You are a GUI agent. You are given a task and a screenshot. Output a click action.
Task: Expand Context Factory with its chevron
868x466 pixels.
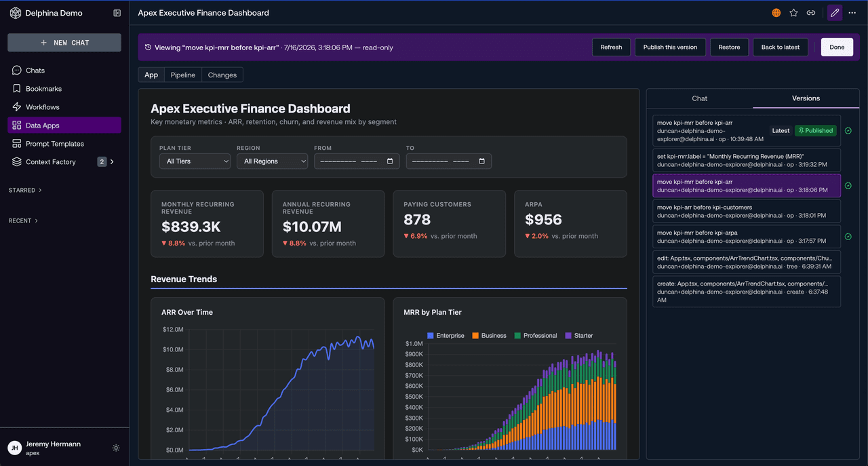[112, 161]
